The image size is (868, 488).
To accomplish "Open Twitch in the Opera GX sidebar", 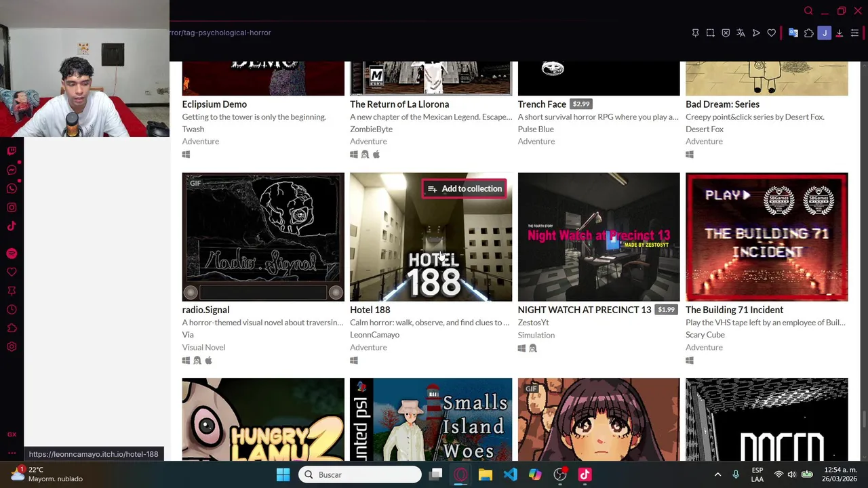I will coord(12,151).
